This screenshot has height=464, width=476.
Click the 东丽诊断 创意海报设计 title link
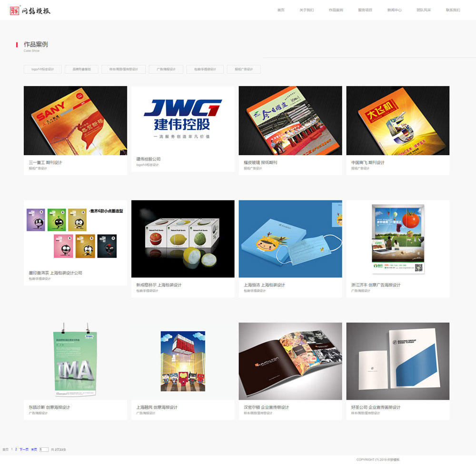click(x=50, y=407)
